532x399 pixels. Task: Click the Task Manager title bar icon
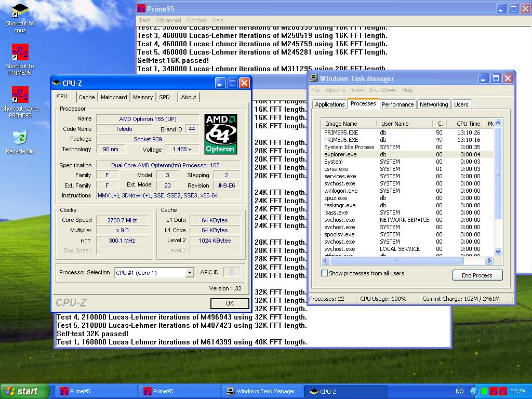pos(314,78)
